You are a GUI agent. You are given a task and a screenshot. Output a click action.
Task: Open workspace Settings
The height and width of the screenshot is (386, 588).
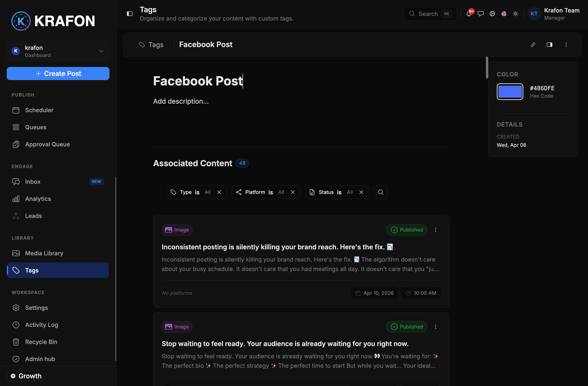[58, 308]
